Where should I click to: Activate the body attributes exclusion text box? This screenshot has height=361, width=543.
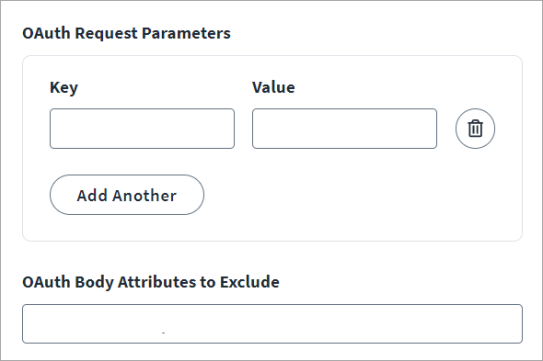[272, 324]
